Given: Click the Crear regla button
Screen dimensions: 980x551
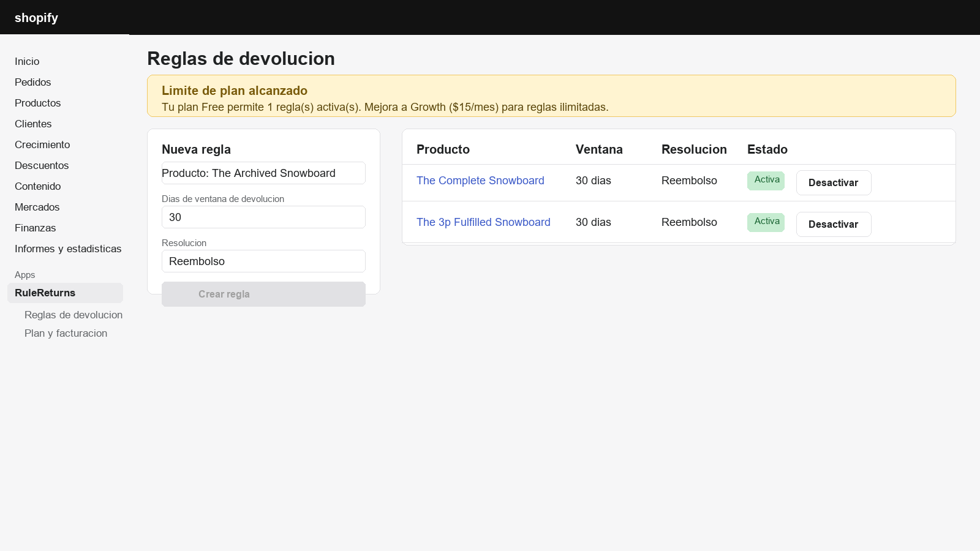Looking at the screenshot, I should (x=263, y=294).
